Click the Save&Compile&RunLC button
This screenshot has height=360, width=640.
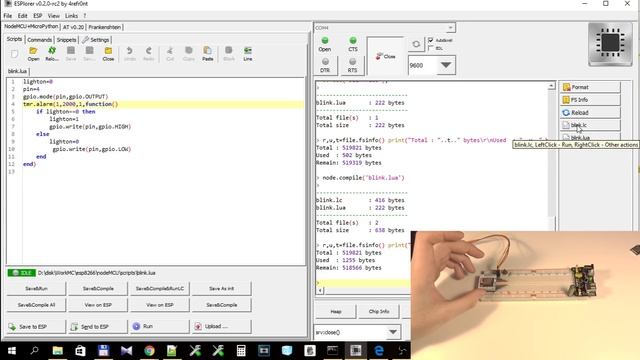point(160,289)
